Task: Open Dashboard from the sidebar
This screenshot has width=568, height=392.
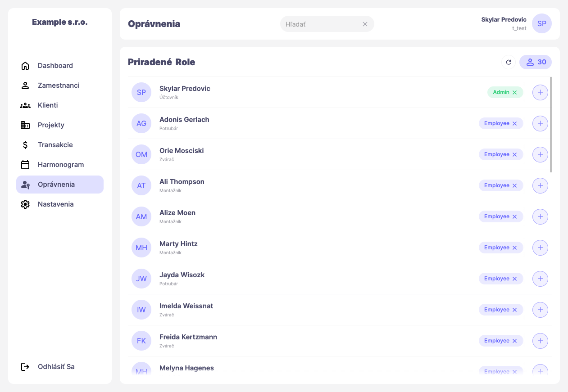Action: 55,66
